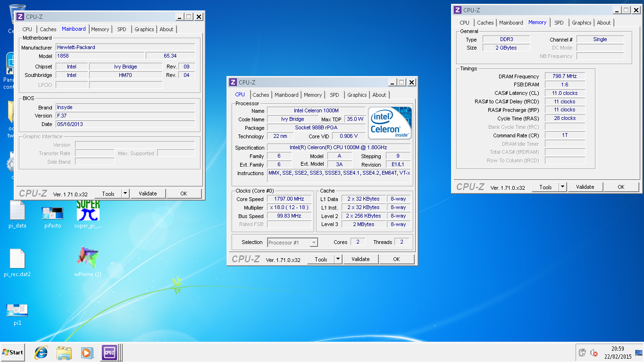This screenshot has height=362, width=644.
Task: Click the CPU-Z logo in the center window title bar
Action: coord(233,82)
